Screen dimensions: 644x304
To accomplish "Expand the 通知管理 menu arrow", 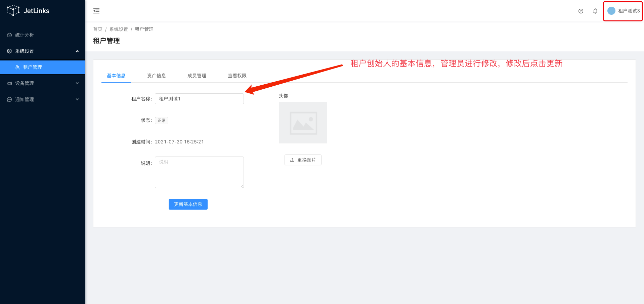I will tap(77, 99).
